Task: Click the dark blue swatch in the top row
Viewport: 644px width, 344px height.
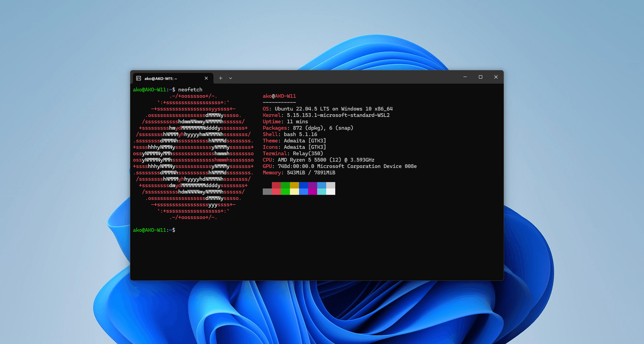Action: pos(303,185)
